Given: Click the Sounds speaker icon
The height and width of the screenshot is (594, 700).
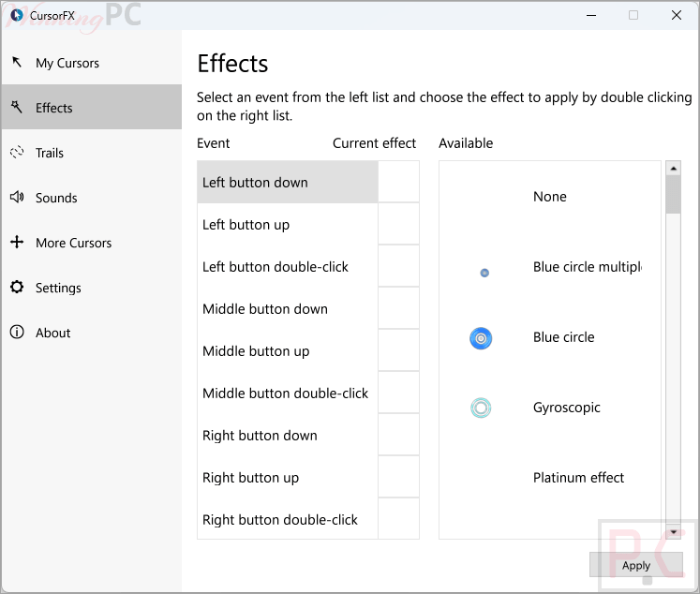Looking at the screenshot, I should coord(17,197).
